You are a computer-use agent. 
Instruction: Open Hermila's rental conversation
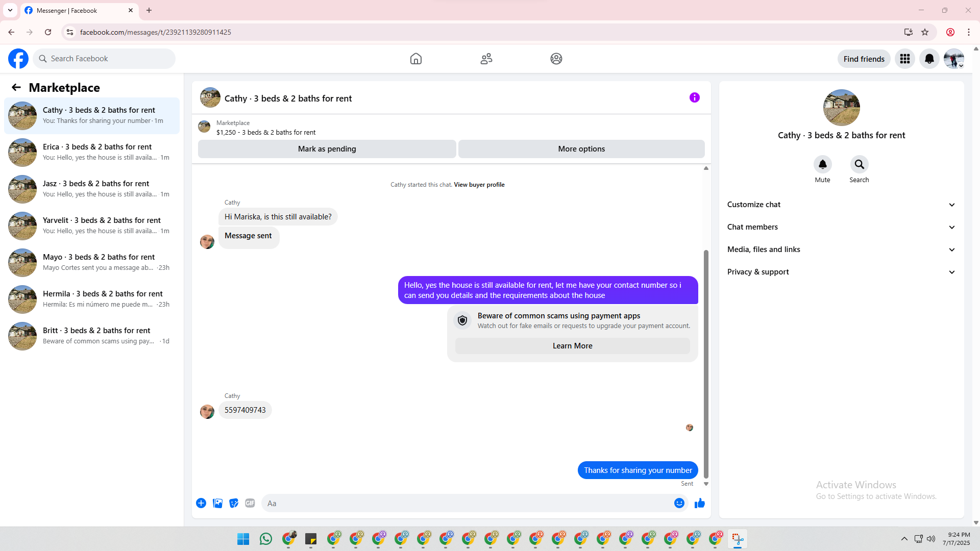pos(92,299)
